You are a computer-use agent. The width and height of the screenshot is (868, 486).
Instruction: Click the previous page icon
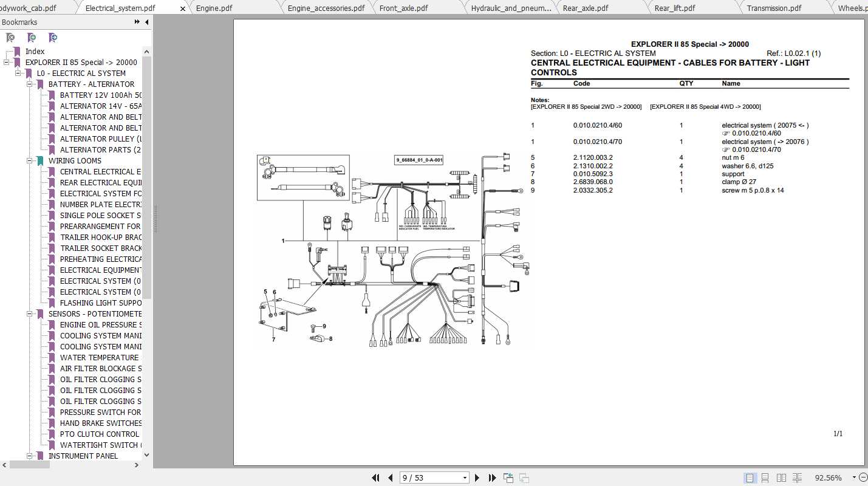pos(391,478)
